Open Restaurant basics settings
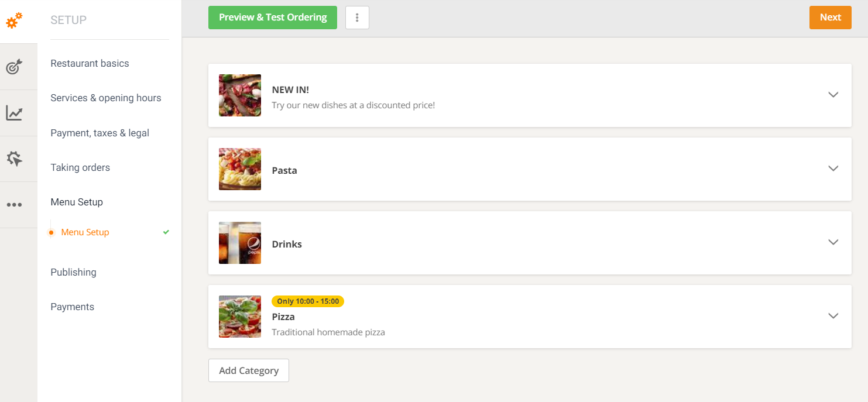868x402 pixels. click(90, 63)
